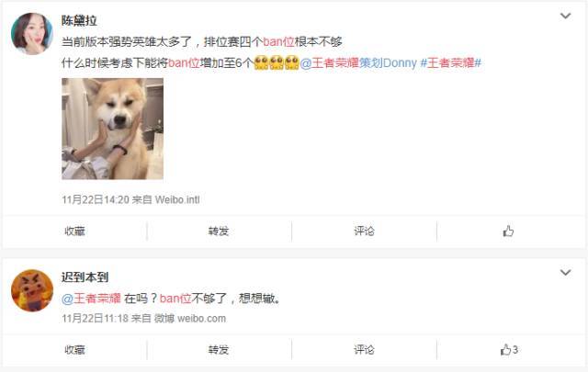Like 陈黛拉's post with thumbs-up icon
The width and height of the screenshot is (588, 372).
(508, 231)
